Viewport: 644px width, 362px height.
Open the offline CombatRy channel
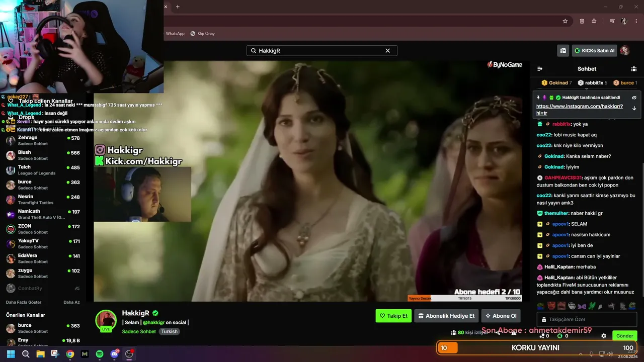(43, 288)
